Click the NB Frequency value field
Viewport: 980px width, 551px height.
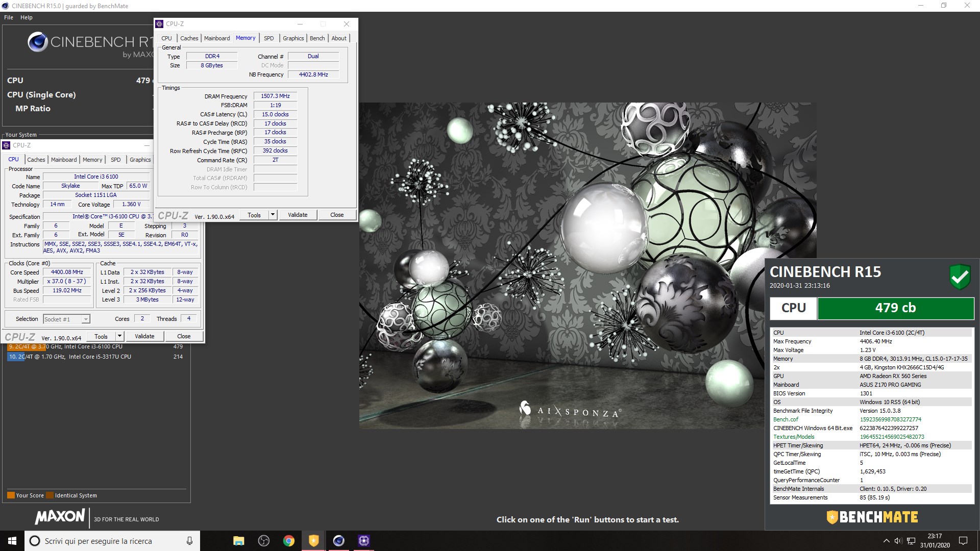click(x=313, y=74)
